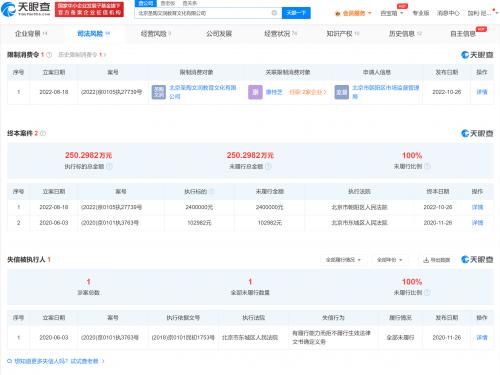Click the info icon beside 未履行总金额
The height and width of the screenshot is (375, 500).
coord(268,166)
